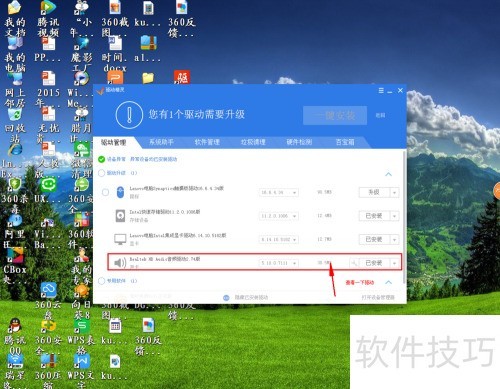Switch to 系统助手 tab
The width and height of the screenshot is (500, 389).
[x=161, y=142]
